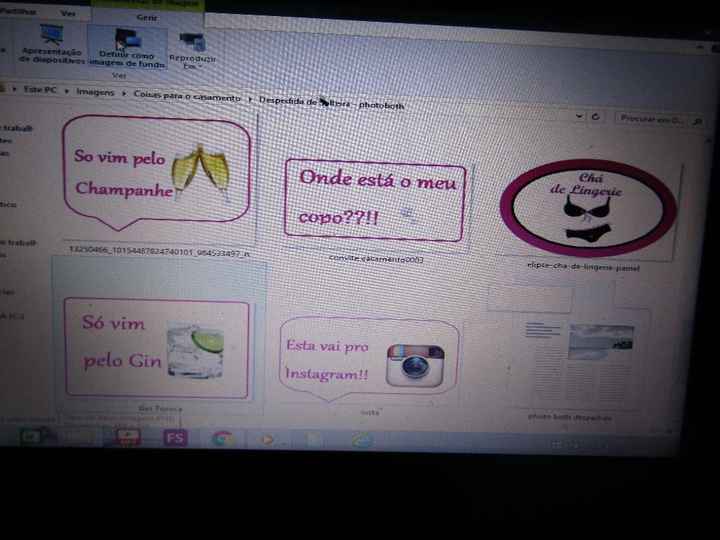Switch to the 'Partilhar' ribbon tab
The image size is (720, 540).
point(17,11)
